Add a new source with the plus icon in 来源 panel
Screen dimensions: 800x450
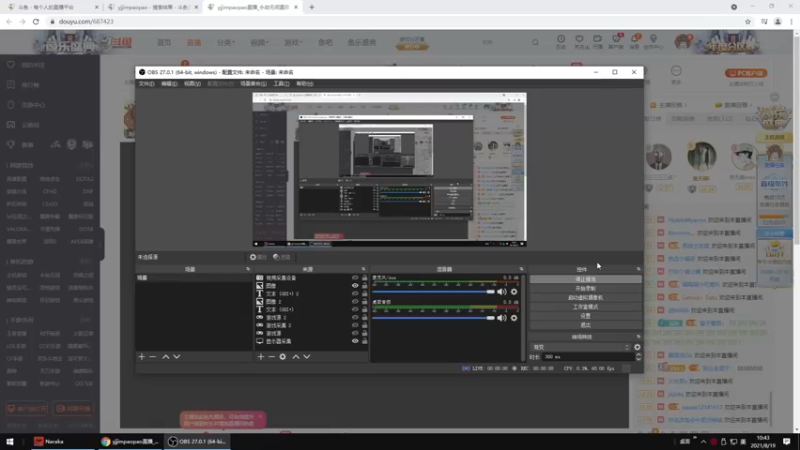coord(261,357)
